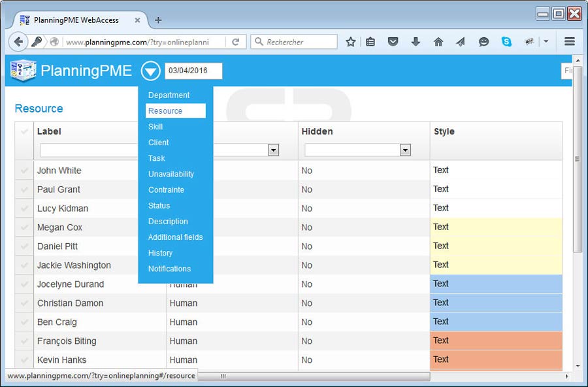Click the paper plane send icon
The width and height of the screenshot is (588, 387).
461,42
